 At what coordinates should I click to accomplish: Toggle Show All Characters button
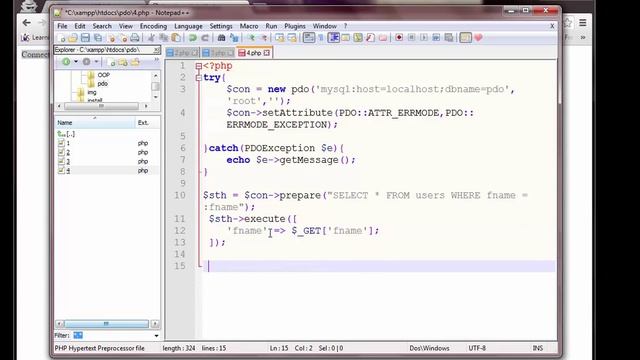pyautogui.click(x=321, y=38)
